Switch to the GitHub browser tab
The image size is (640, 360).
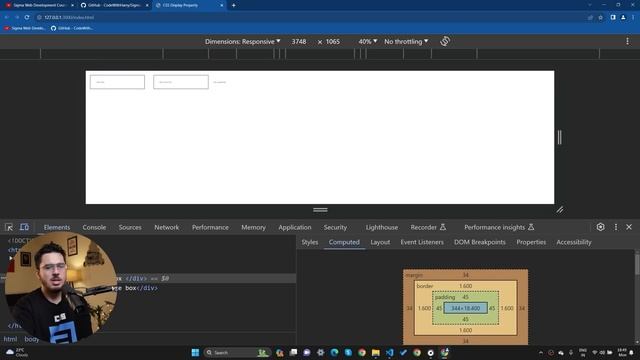click(x=114, y=5)
